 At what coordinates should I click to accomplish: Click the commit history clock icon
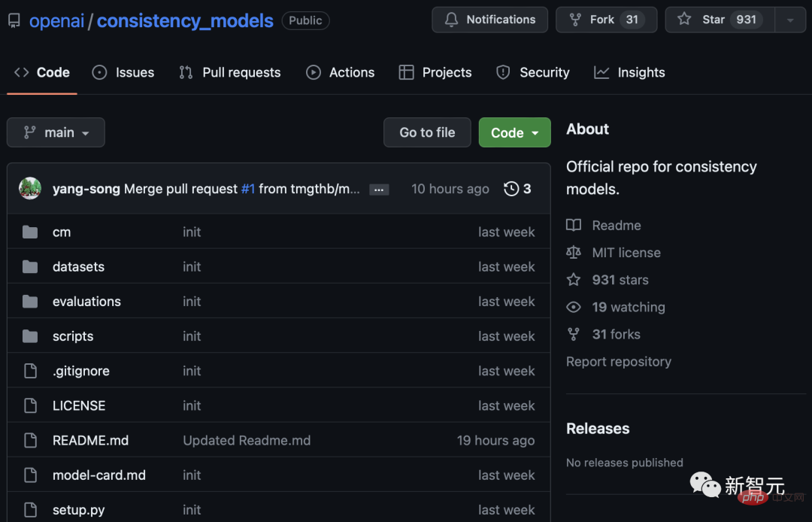(511, 189)
